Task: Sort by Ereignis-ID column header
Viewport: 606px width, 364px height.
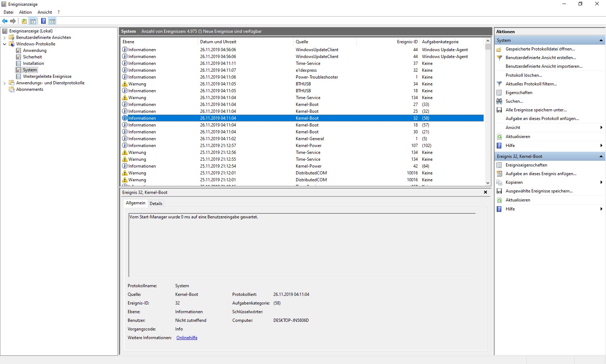Action: click(388, 42)
